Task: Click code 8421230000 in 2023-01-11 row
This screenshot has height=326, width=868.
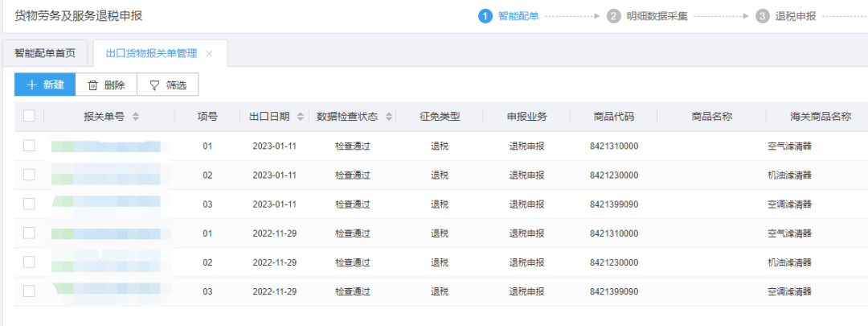Action: (614, 175)
